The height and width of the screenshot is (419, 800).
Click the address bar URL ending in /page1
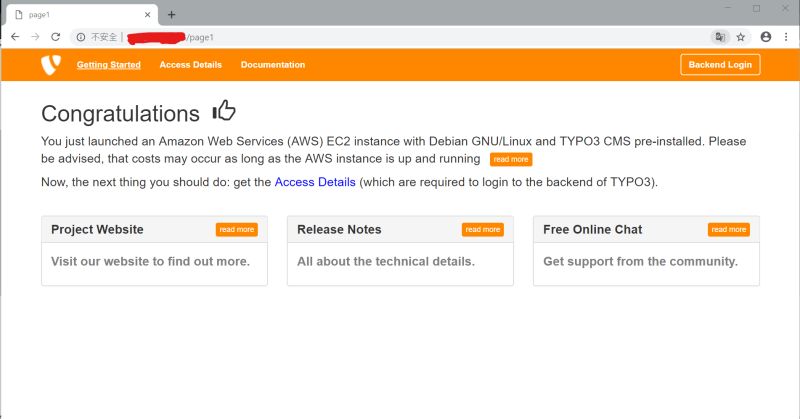tap(170, 37)
